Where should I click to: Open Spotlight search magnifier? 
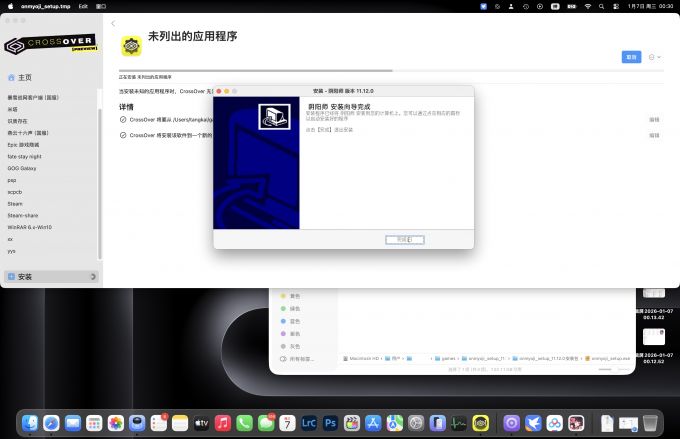click(602, 7)
